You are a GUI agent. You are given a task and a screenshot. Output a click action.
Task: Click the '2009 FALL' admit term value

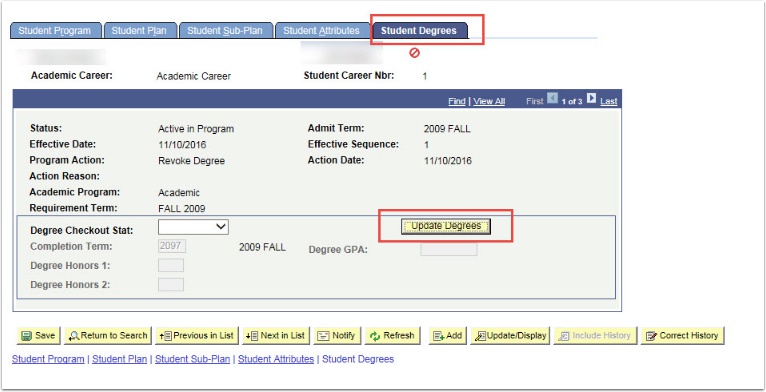(447, 129)
